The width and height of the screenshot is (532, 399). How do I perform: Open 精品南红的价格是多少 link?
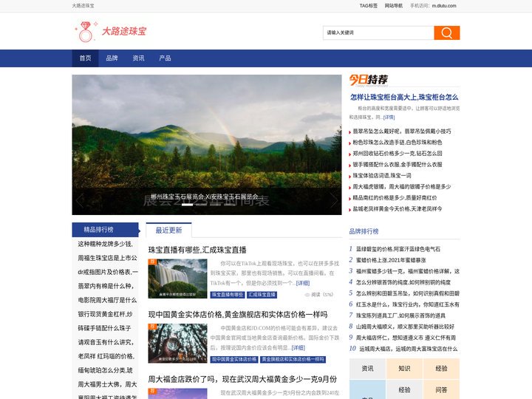(x=395, y=198)
